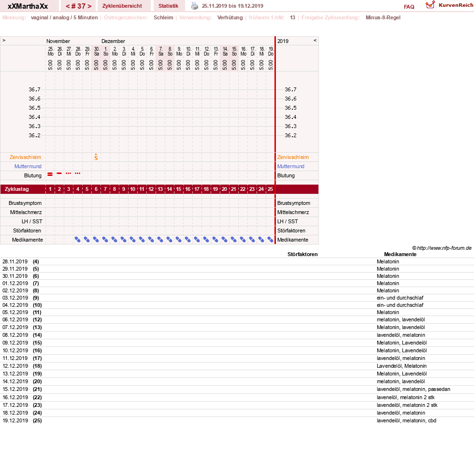Open the nfp-forum.de copyright link
Viewport: 474px width, 476px height.
pos(442,248)
